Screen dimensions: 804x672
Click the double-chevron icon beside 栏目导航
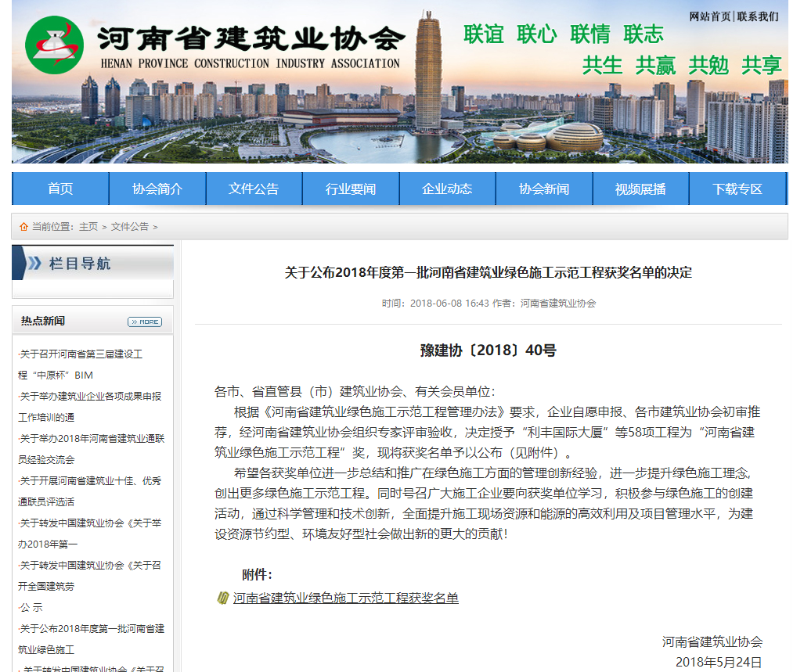[x=34, y=264]
